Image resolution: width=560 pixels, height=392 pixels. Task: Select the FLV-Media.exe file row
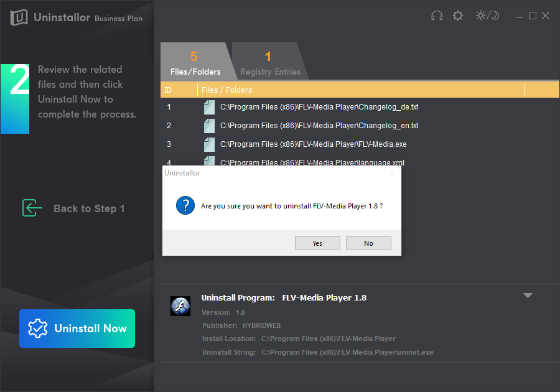tap(360, 144)
